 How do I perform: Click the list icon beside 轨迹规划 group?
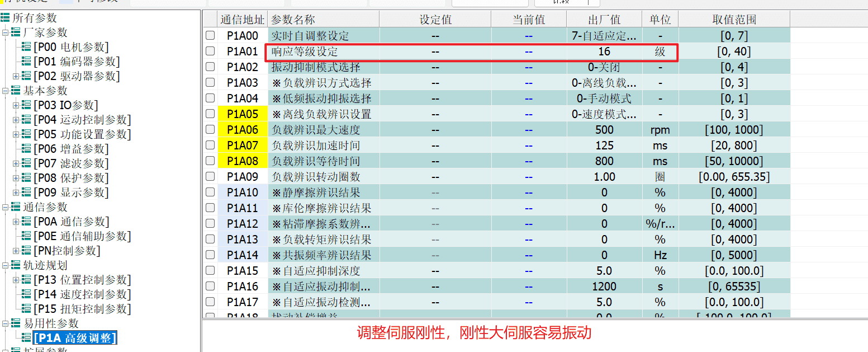[x=16, y=265]
